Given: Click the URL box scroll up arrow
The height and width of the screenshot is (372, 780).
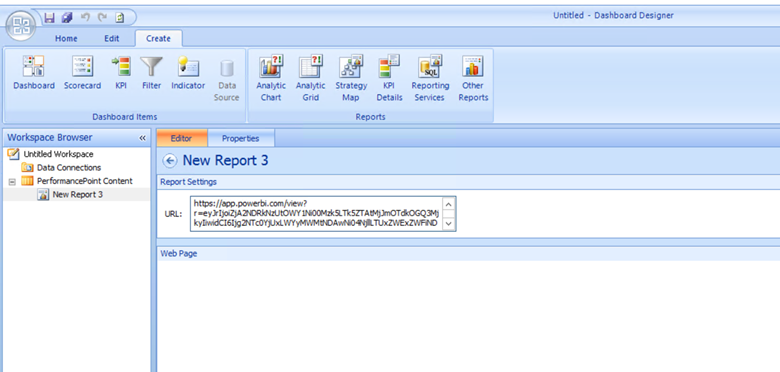Looking at the screenshot, I should [449, 204].
